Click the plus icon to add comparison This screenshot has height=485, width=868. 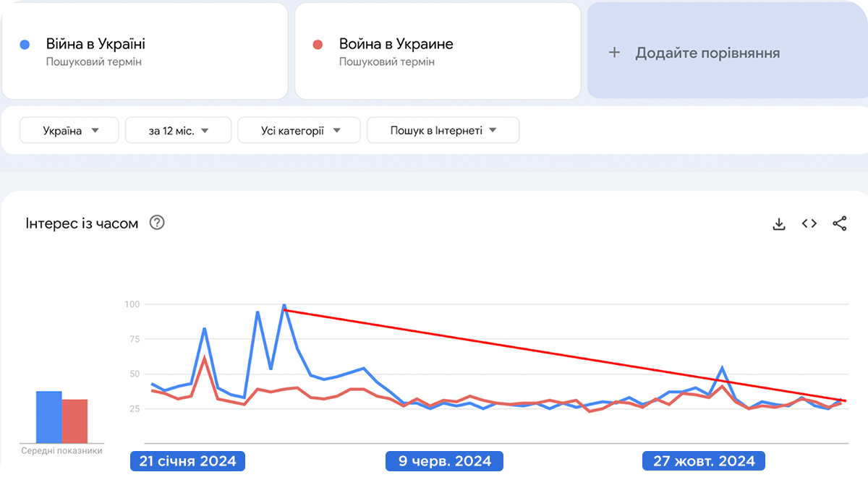point(615,53)
